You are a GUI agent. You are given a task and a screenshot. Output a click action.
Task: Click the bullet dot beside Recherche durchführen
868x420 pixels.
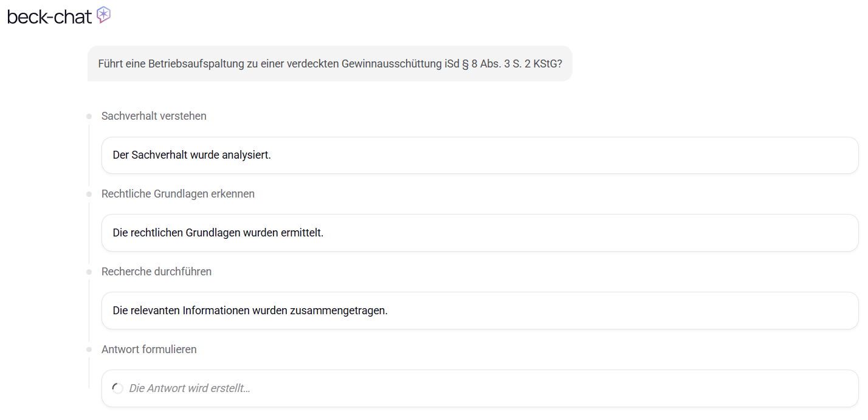[89, 272]
